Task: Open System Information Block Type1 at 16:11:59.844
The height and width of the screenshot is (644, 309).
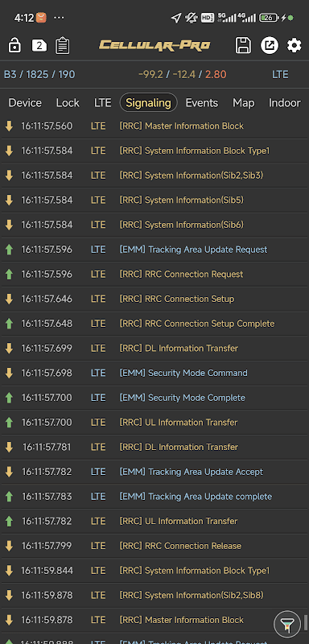Action: 154,571
